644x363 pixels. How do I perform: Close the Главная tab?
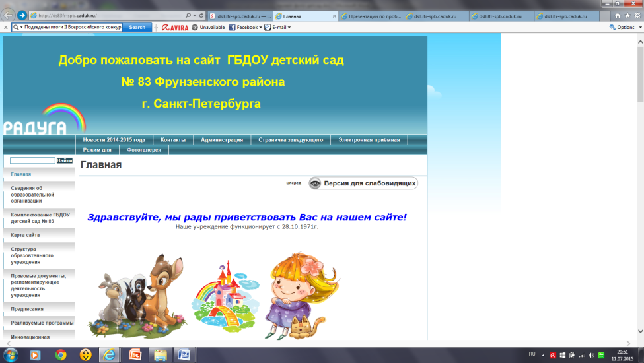pos(334,16)
